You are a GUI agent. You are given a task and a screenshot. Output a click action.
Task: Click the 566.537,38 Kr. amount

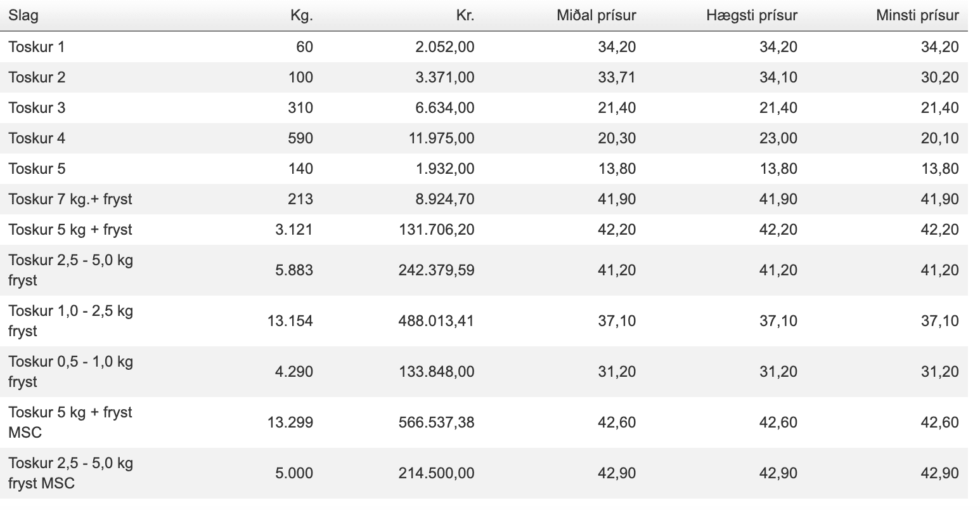point(436,422)
